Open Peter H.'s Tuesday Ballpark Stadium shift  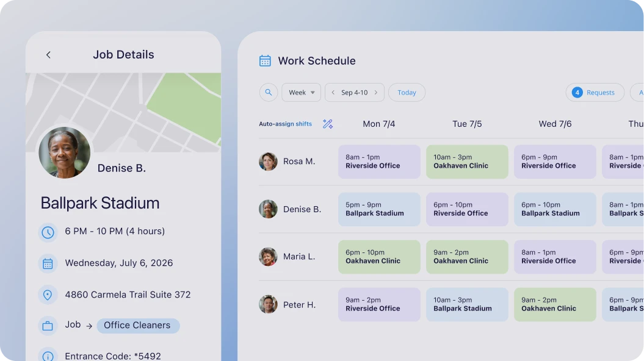click(467, 304)
